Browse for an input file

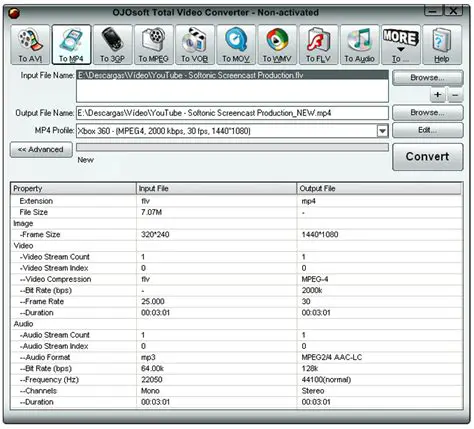tap(428, 78)
